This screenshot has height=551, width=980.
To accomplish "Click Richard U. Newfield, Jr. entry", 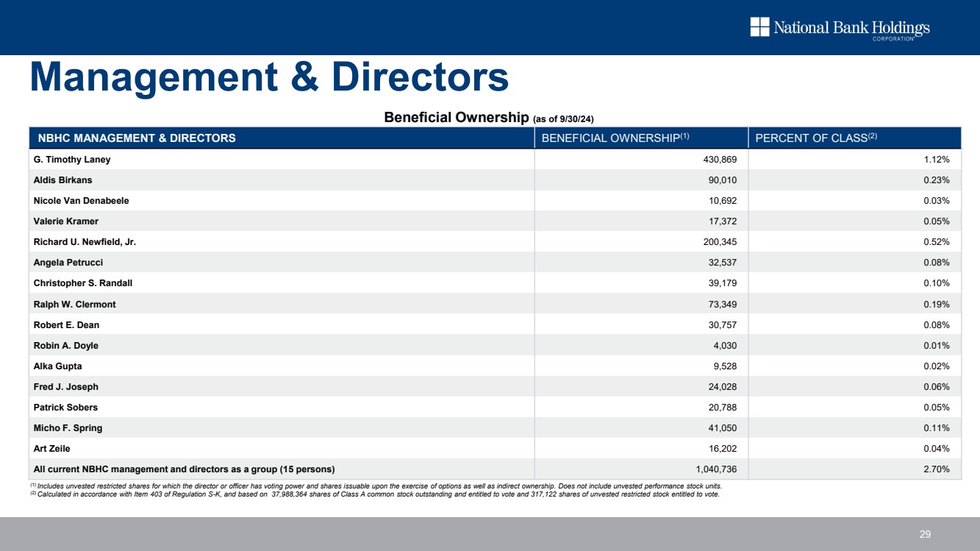I will 85,242.
